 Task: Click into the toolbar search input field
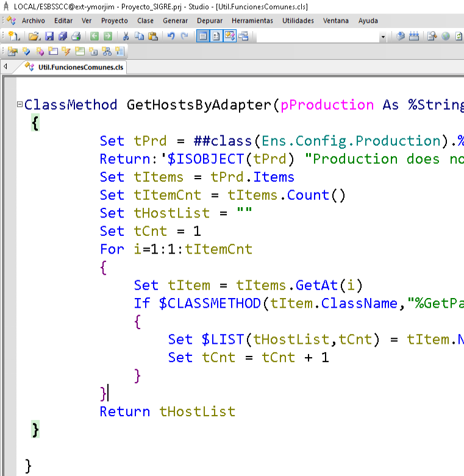coord(318,37)
